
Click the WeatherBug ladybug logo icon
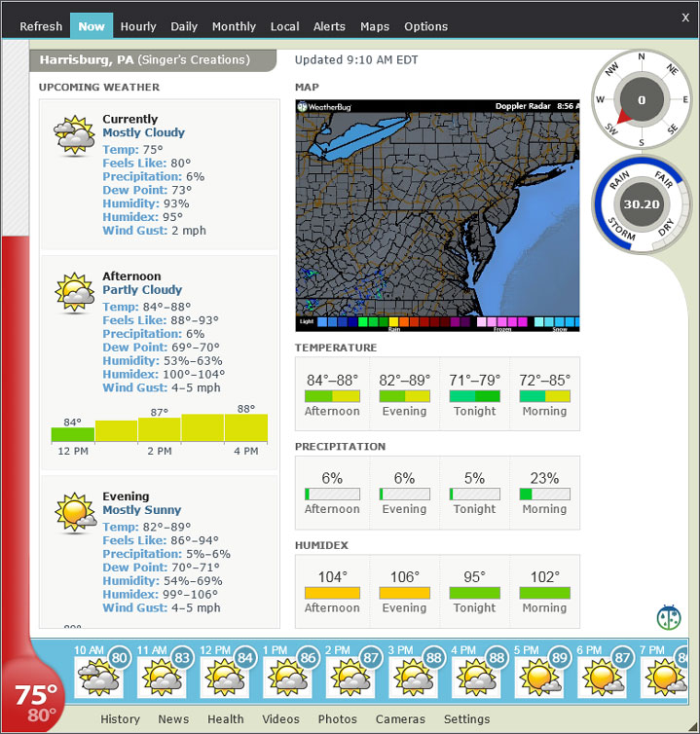[x=669, y=618]
